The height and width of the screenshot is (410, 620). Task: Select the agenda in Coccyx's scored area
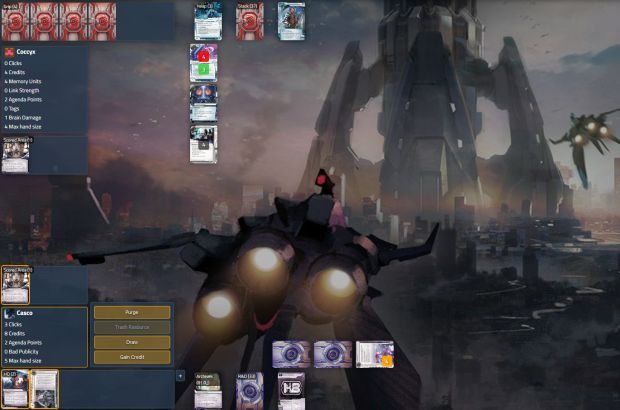tap(15, 157)
